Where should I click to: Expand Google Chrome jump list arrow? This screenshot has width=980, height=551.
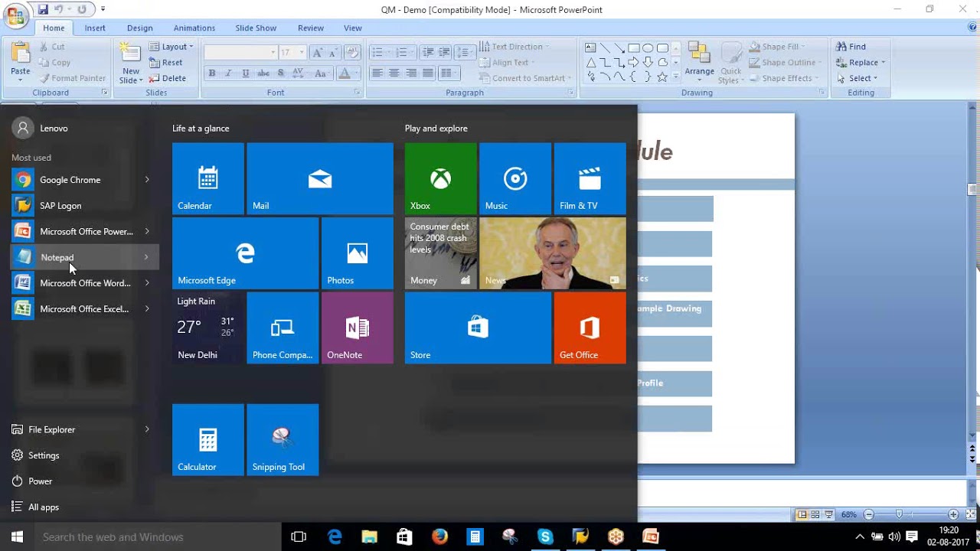147,180
